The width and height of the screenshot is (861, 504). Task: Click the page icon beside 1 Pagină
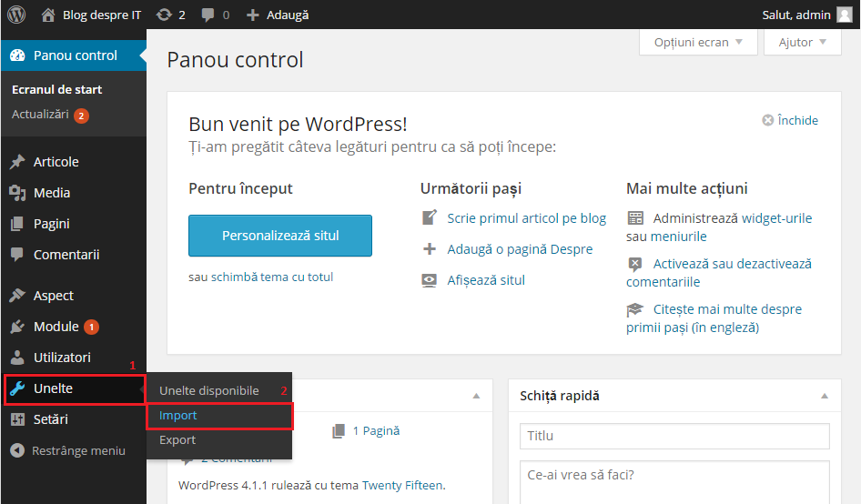tap(339, 431)
